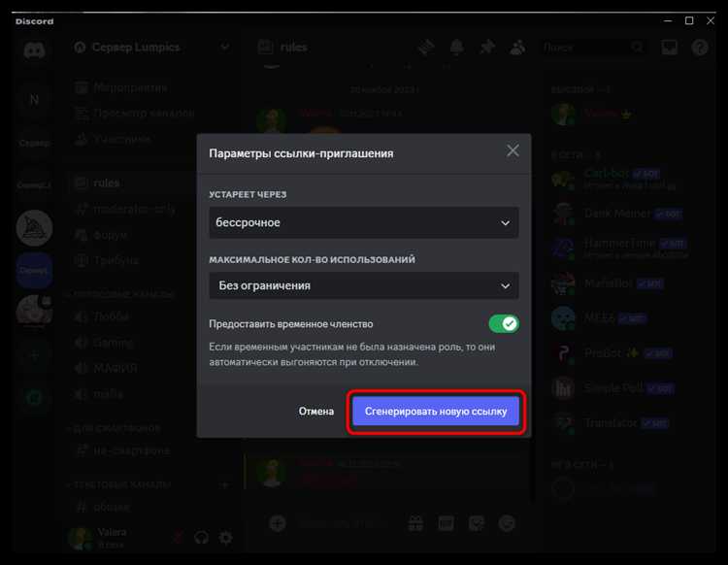The image size is (728, 565).
Task: Click the Отмена button
Action: point(316,412)
